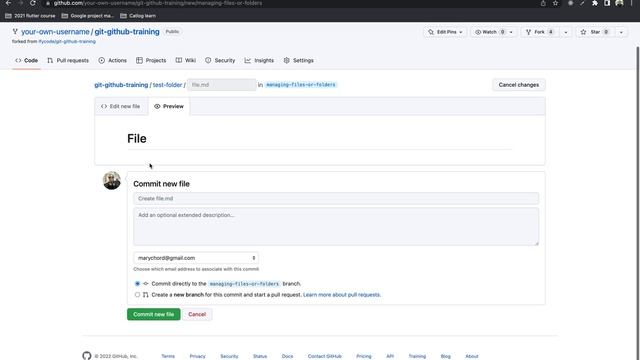The width and height of the screenshot is (640, 360).
Task: Bookmark this page with star icon
Action: point(556,3)
